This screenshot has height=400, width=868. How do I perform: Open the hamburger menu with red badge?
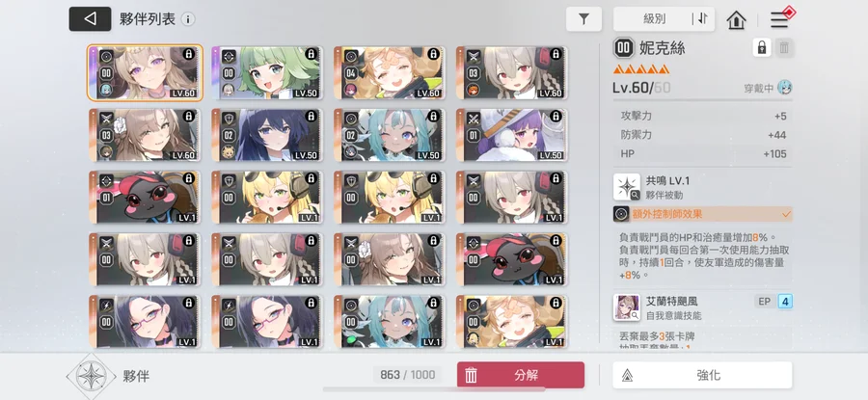(780, 19)
